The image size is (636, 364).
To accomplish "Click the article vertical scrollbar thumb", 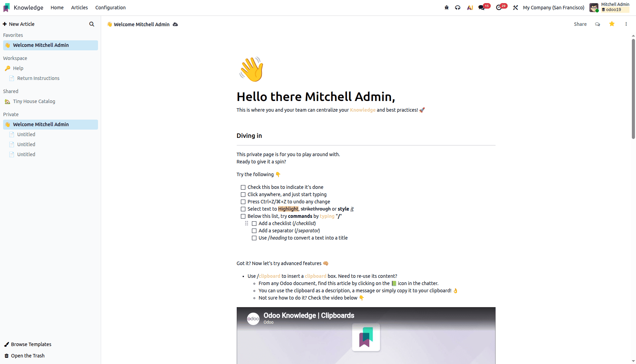I will 633,89.
